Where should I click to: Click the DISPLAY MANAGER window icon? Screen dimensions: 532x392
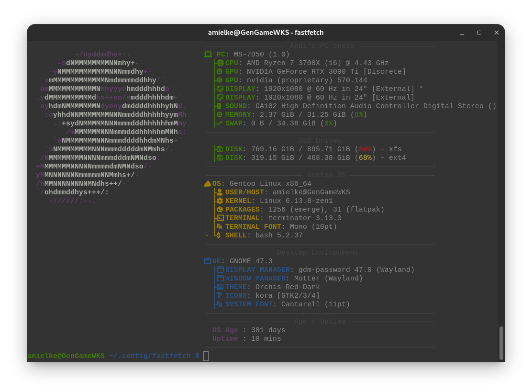pos(220,270)
